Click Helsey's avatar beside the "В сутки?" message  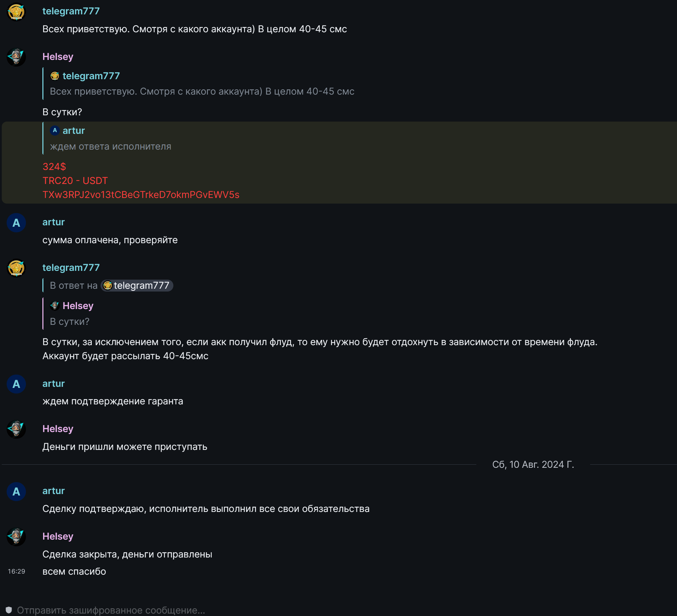pos(16,57)
